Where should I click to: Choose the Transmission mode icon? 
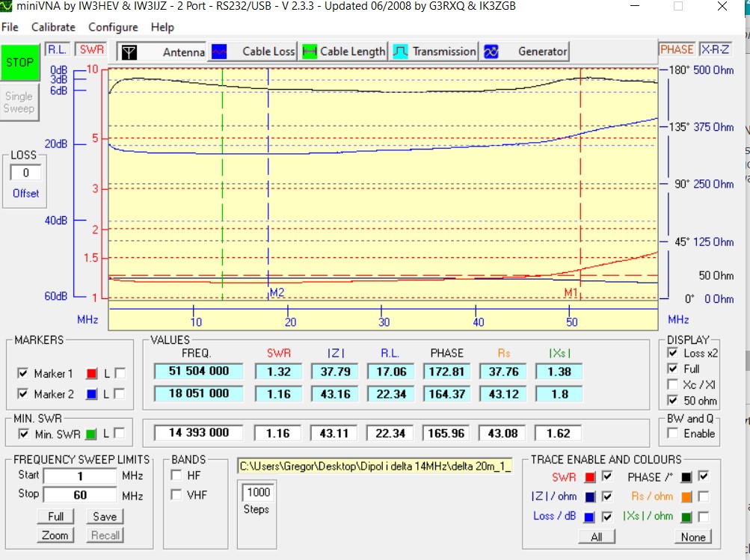coord(401,52)
